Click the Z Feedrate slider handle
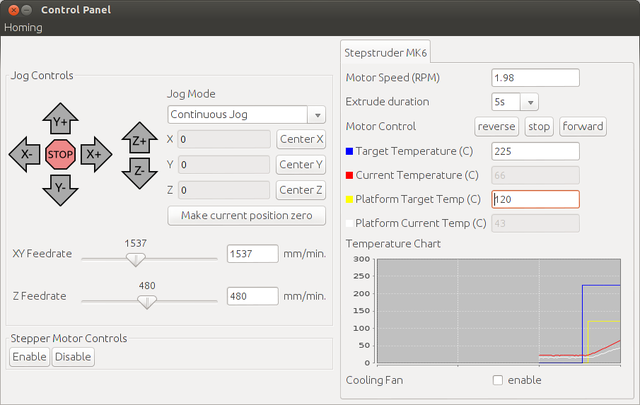This screenshot has height=405, width=640. pyautogui.click(x=147, y=300)
